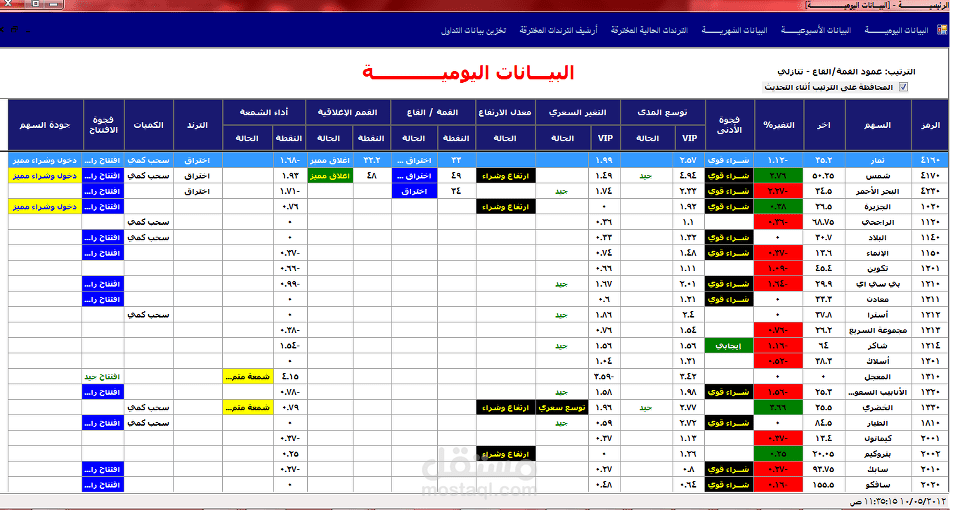Sort by the 'التغير%' column header

[779, 125]
